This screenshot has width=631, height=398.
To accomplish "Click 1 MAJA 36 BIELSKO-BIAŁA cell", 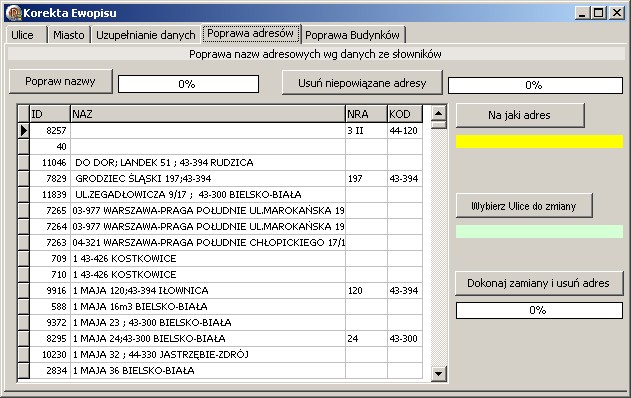I will pyautogui.click(x=208, y=371).
